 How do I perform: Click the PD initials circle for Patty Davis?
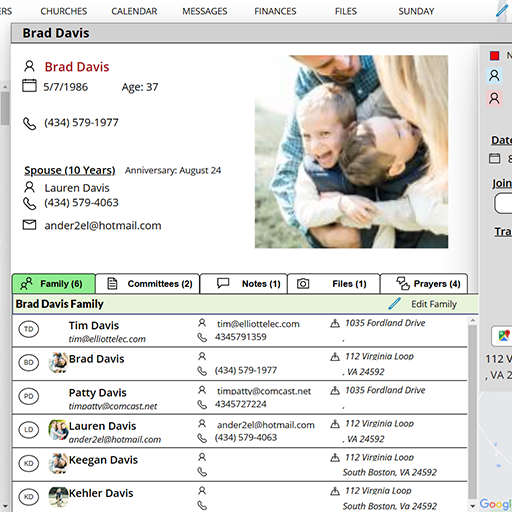tap(29, 396)
